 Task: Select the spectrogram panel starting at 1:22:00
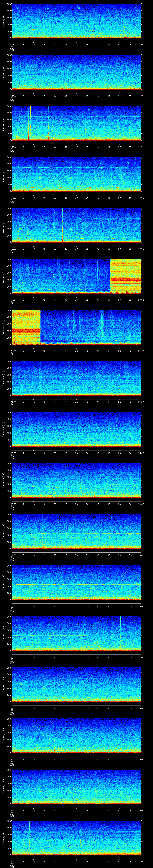(x=77, y=429)
